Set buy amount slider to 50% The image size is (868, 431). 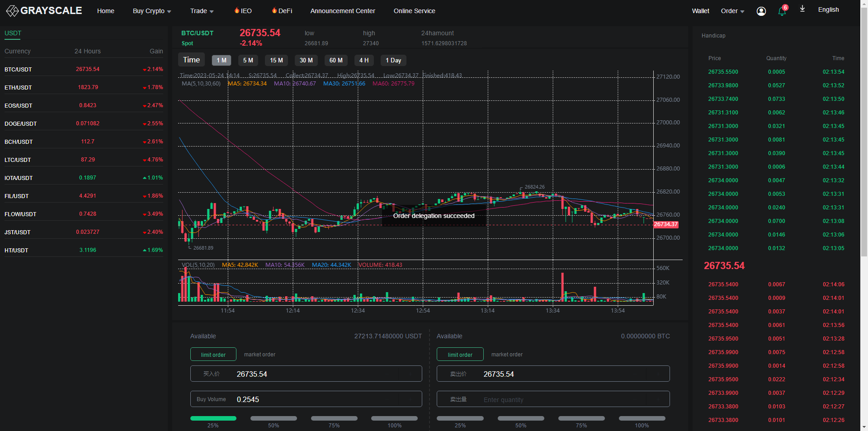(x=274, y=418)
